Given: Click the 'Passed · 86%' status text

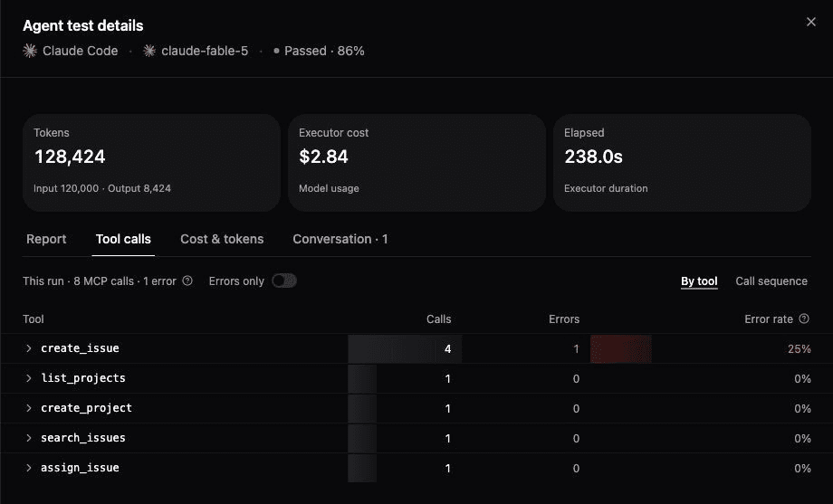Looking at the screenshot, I should (x=324, y=51).
